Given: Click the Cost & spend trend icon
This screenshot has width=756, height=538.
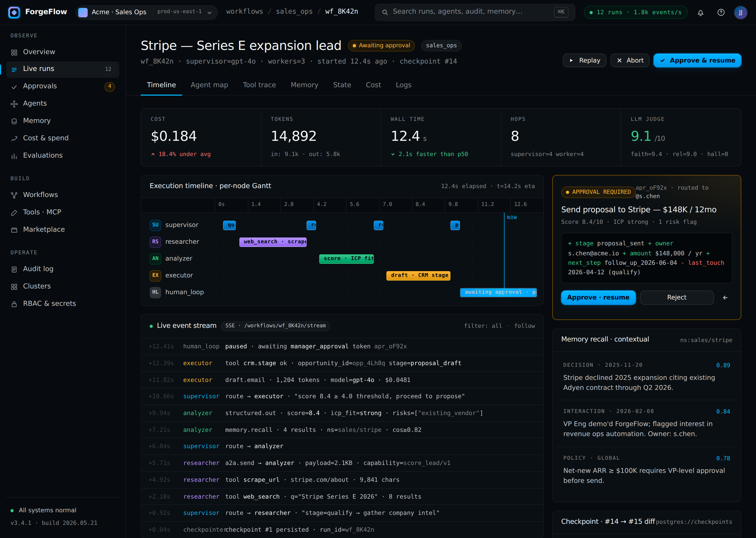Looking at the screenshot, I should pyautogui.click(x=14, y=138).
